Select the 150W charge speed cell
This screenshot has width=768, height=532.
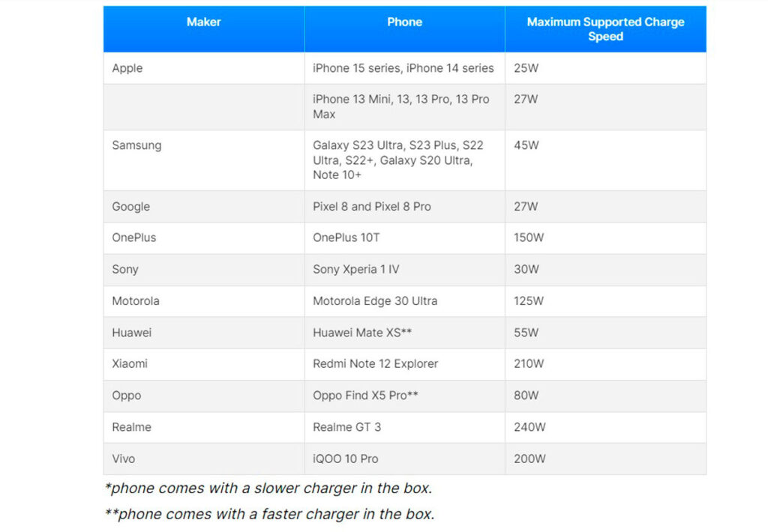pos(529,238)
